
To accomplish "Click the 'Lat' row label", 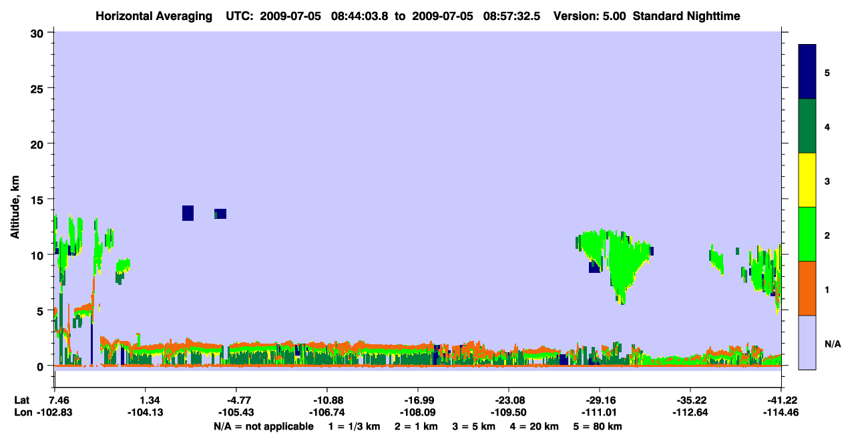I will pyautogui.click(x=21, y=400).
